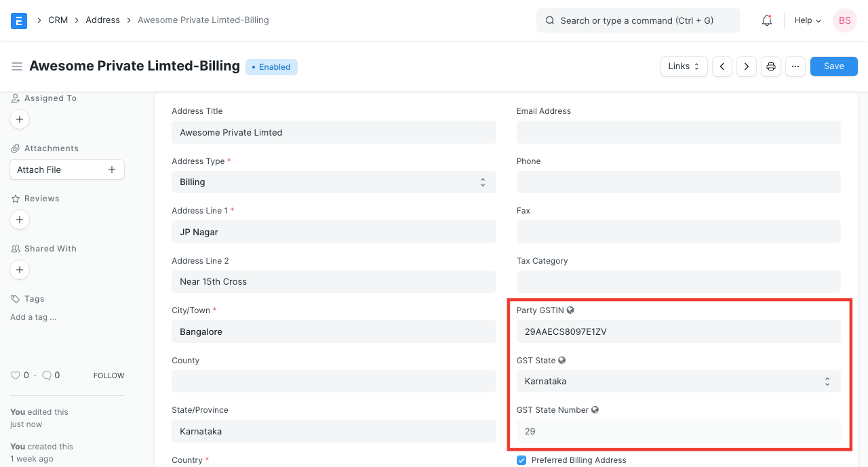Like this document with heart icon

(x=16, y=375)
